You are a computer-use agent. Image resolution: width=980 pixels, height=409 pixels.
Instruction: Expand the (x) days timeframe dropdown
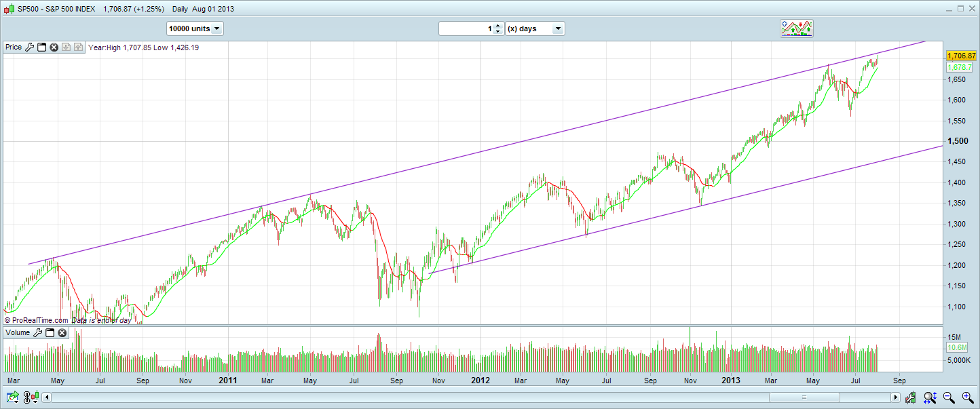click(535, 28)
